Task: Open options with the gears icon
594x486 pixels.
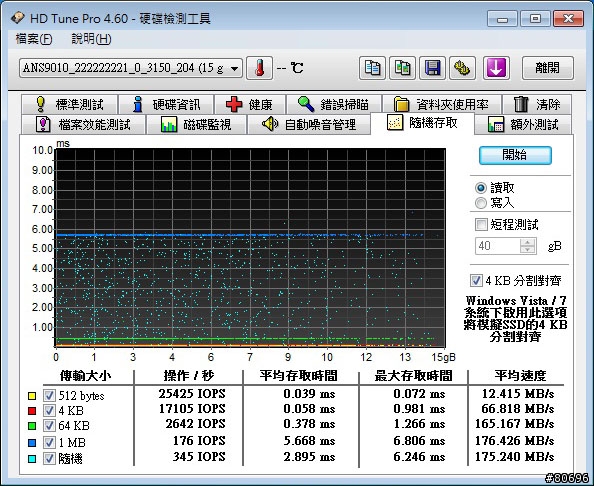Action: pyautogui.click(x=462, y=68)
